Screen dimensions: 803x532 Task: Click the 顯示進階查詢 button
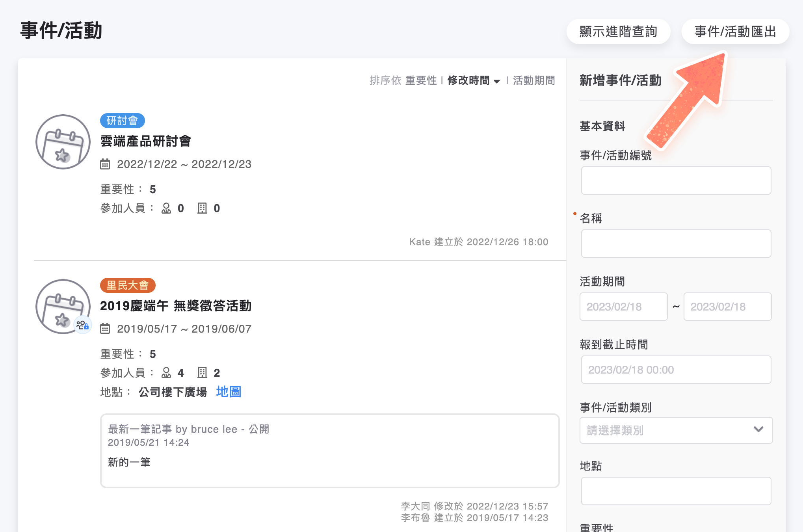[x=618, y=32]
